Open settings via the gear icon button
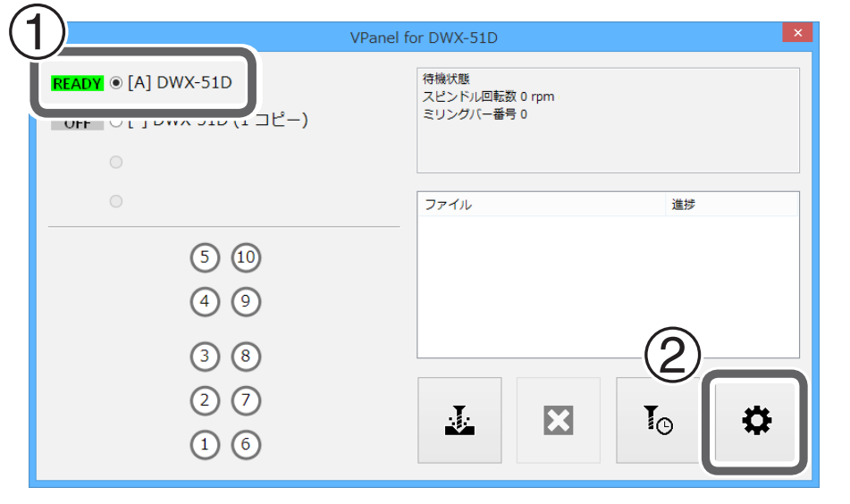The height and width of the screenshot is (504, 850). (x=755, y=421)
